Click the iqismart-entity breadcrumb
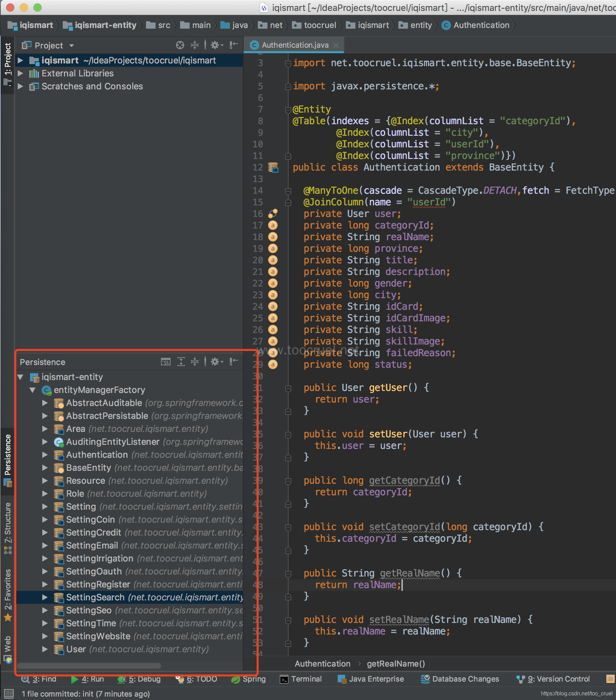The image size is (616, 700). tap(100, 25)
